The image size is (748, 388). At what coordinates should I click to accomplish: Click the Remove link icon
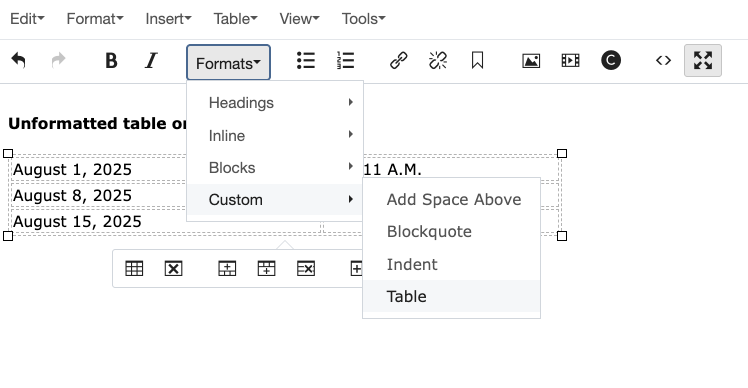pyautogui.click(x=438, y=61)
